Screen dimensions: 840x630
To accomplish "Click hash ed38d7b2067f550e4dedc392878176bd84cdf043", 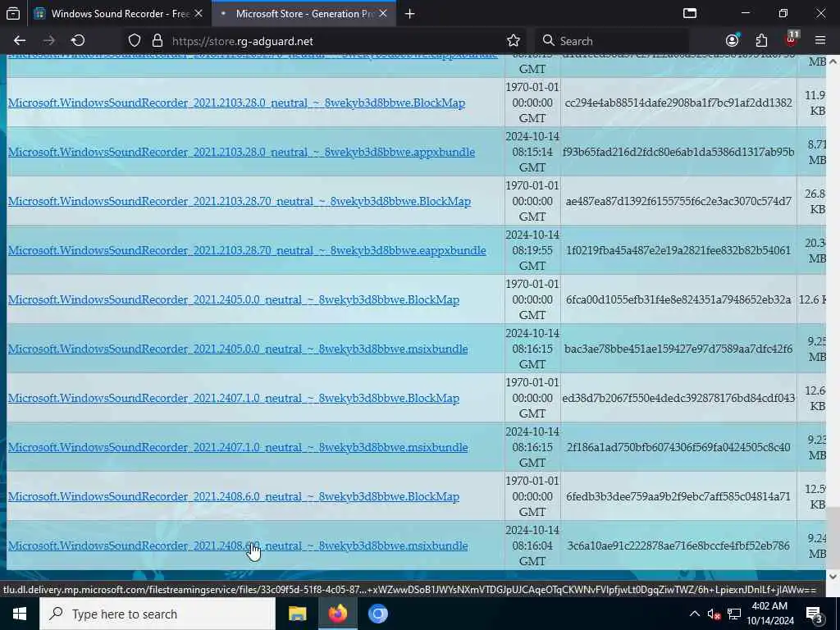I will point(678,399).
